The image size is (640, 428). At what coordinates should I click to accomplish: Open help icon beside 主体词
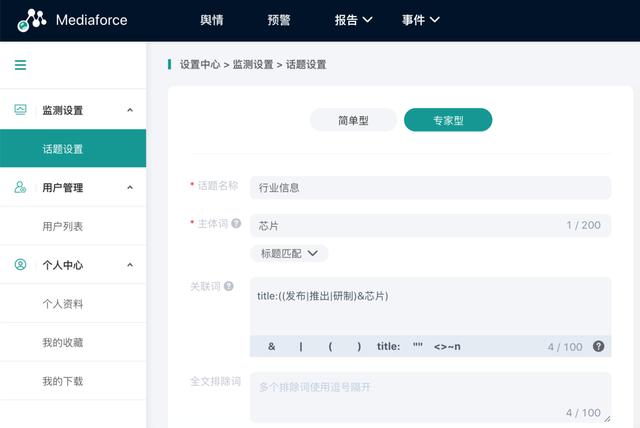pyautogui.click(x=236, y=223)
